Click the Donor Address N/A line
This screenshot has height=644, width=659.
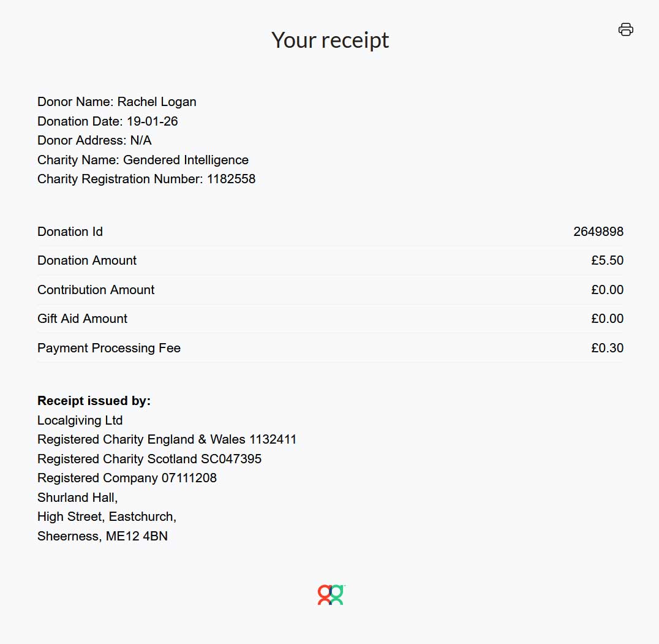[x=94, y=140]
